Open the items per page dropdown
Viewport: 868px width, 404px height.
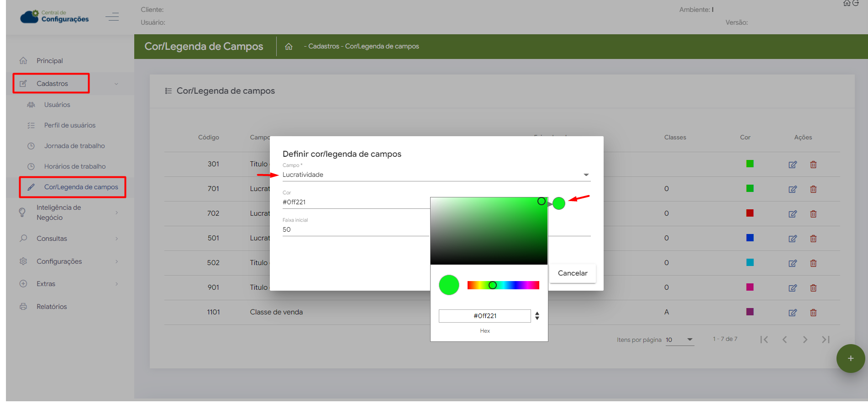(679, 340)
